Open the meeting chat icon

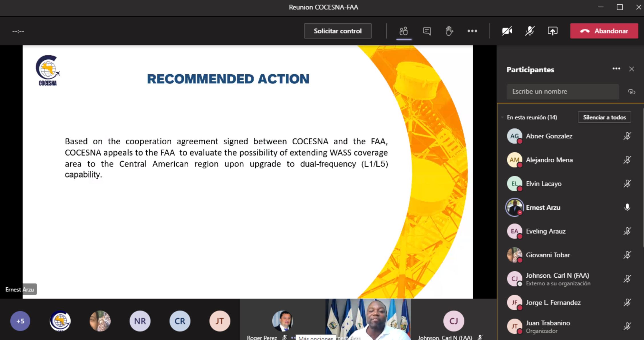[x=427, y=31]
